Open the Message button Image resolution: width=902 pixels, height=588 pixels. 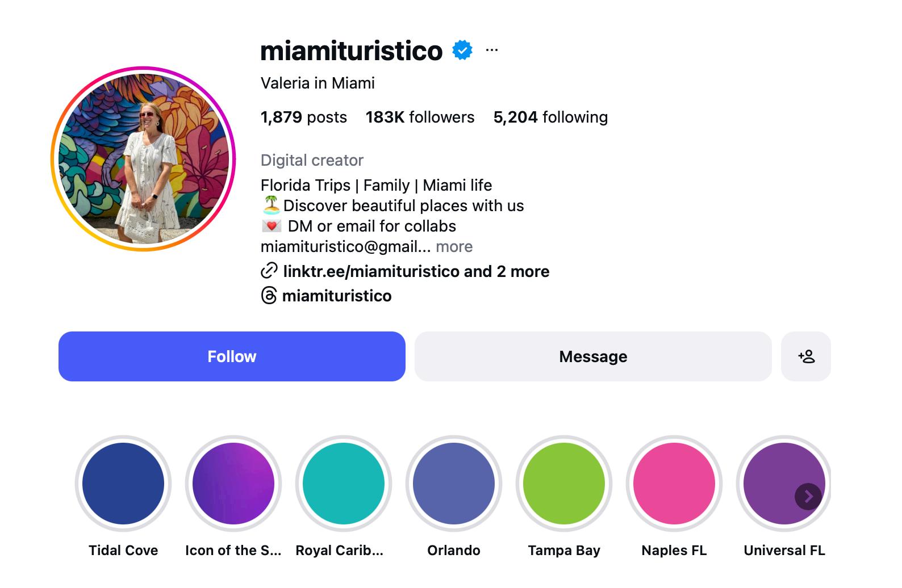click(593, 356)
